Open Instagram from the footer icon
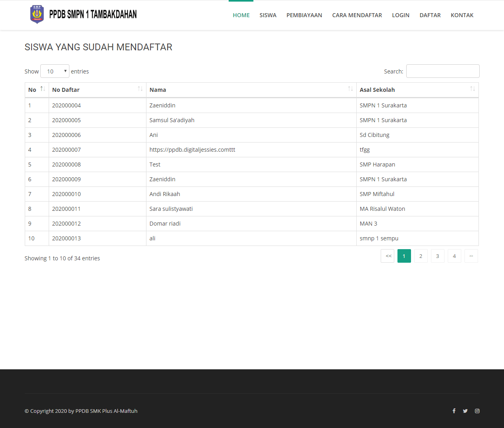 [x=477, y=411]
